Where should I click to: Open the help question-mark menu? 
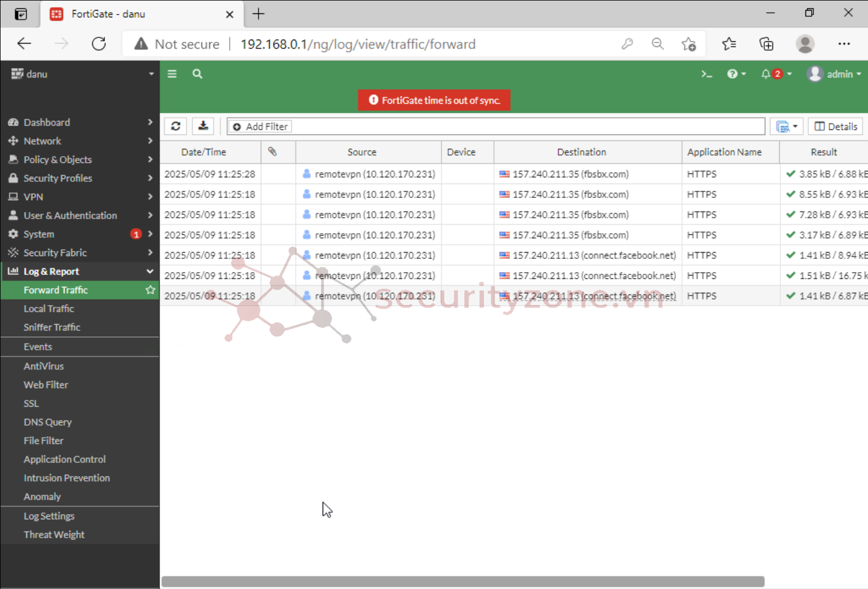pos(736,74)
